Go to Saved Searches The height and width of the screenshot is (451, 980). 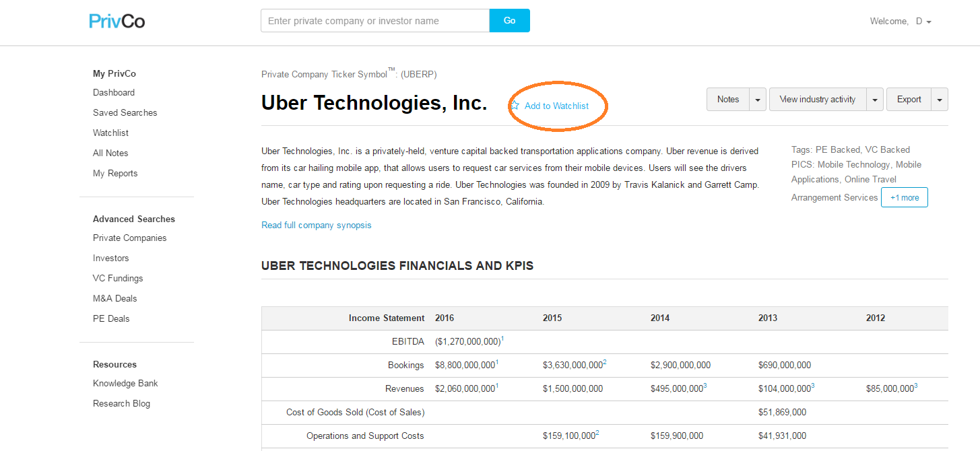pos(125,112)
